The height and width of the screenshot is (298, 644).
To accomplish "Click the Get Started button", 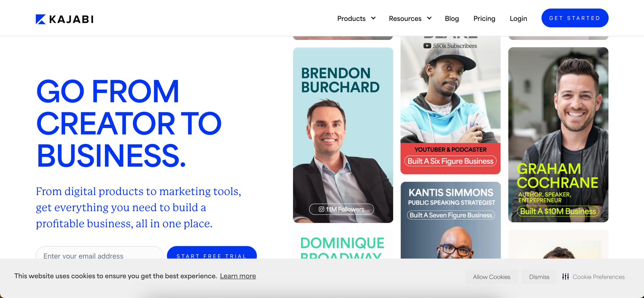I will (x=575, y=18).
